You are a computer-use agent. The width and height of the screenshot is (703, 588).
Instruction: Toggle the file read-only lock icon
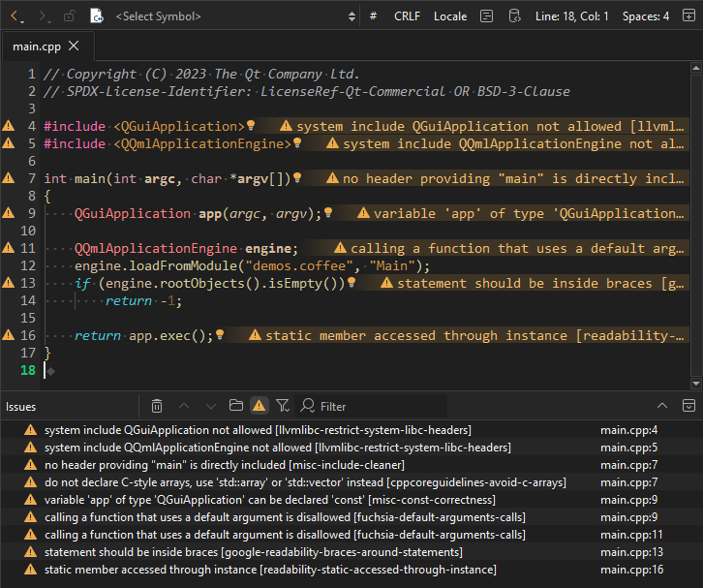coord(69,16)
